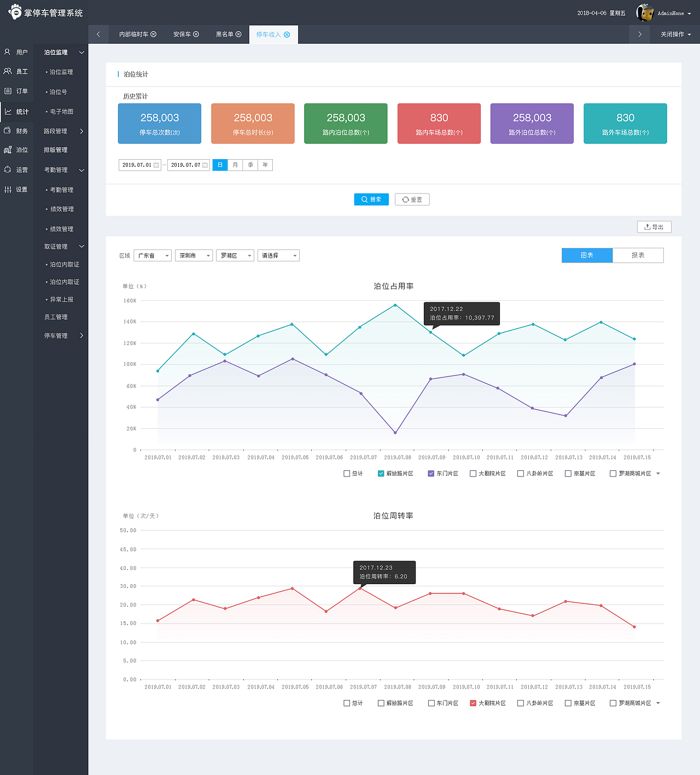Expand the 关闭操作 dropdown menu
700x775 pixels.
coord(676,34)
